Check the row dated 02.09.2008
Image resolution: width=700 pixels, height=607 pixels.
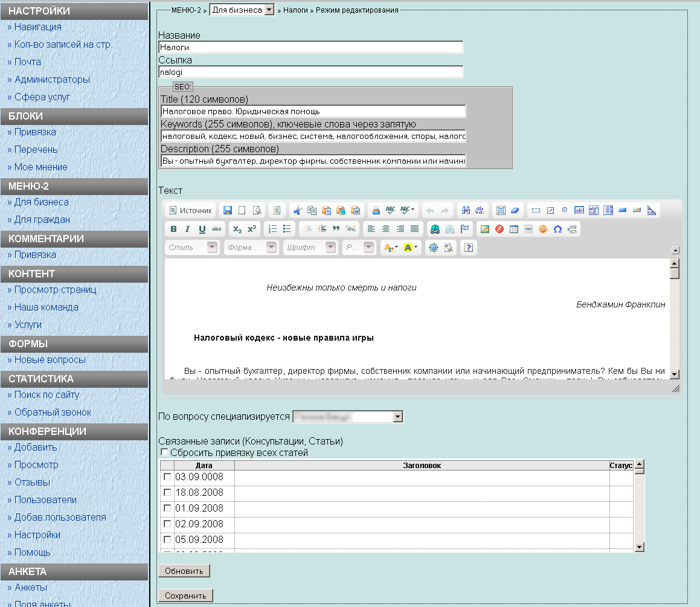[x=167, y=524]
